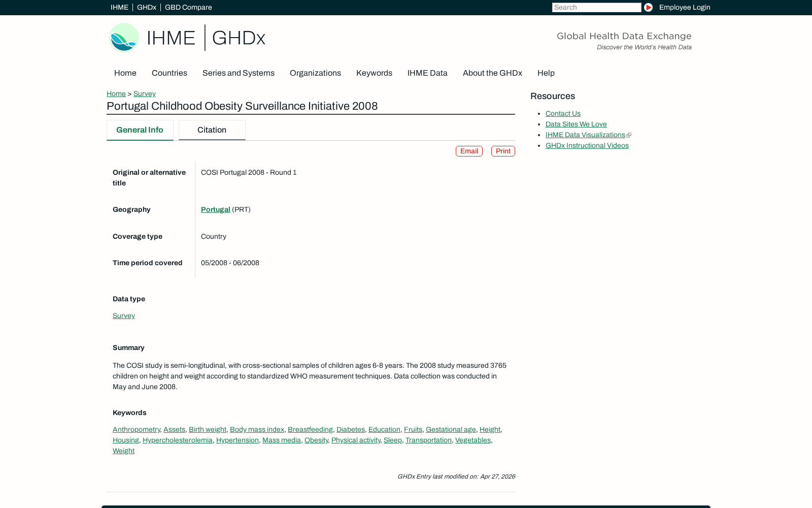Screen dimensions: 812x508
Task: Open Contact Us resource link
Action: coord(563,113)
